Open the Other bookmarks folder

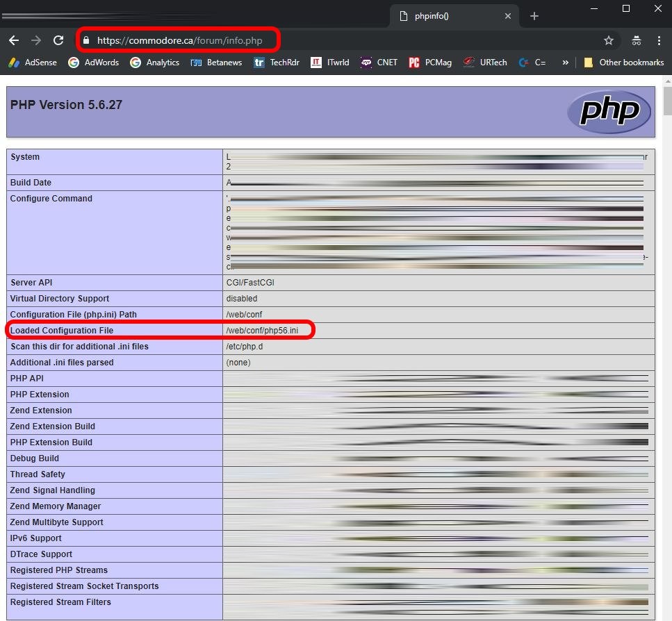pos(623,63)
